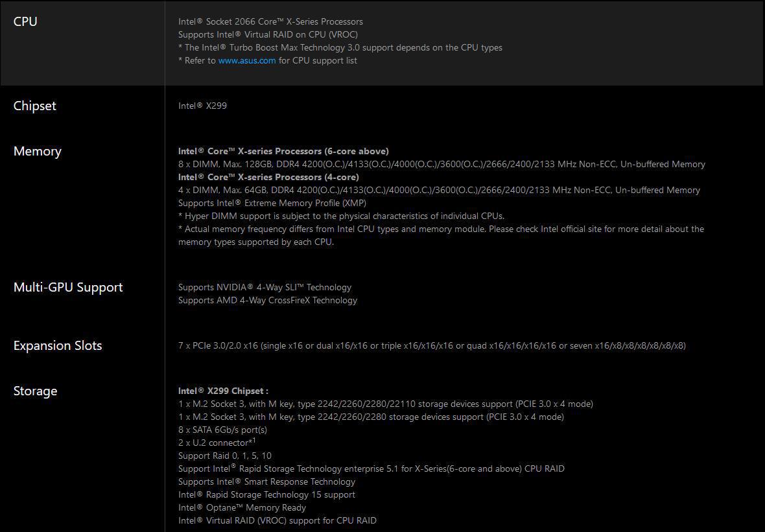
Task: Click the Turbo Boost Max Technology 3.0 note
Action: [x=340, y=47]
